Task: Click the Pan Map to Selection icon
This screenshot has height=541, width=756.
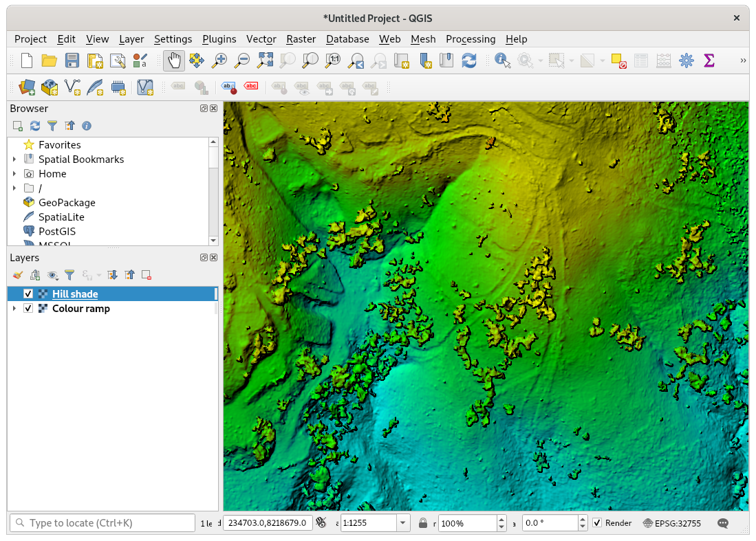Action: (x=196, y=60)
